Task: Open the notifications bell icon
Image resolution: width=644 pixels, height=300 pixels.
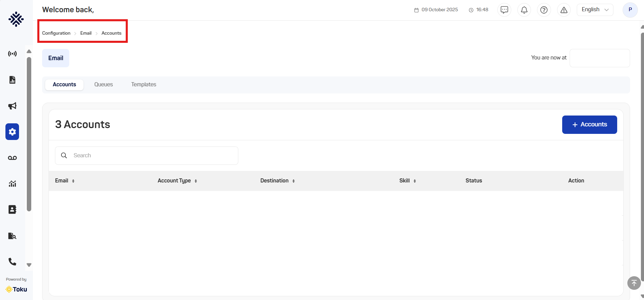Action: tap(524, 10)
